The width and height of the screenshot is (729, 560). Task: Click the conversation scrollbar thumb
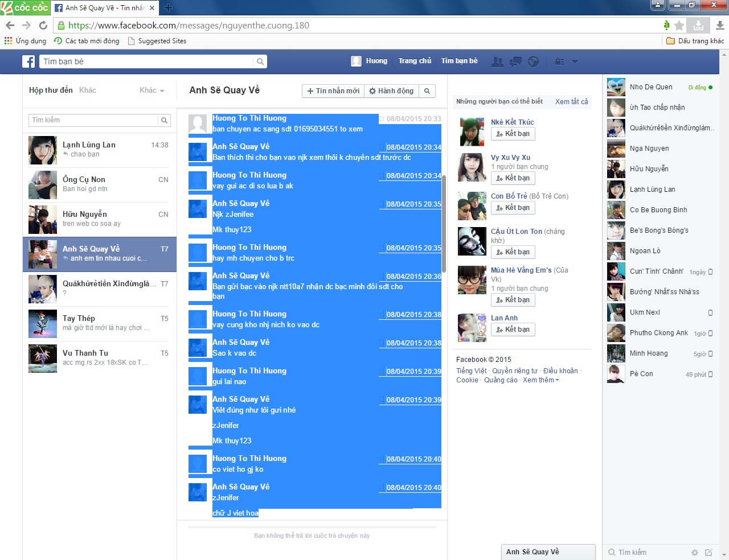(x=444, y=224)
